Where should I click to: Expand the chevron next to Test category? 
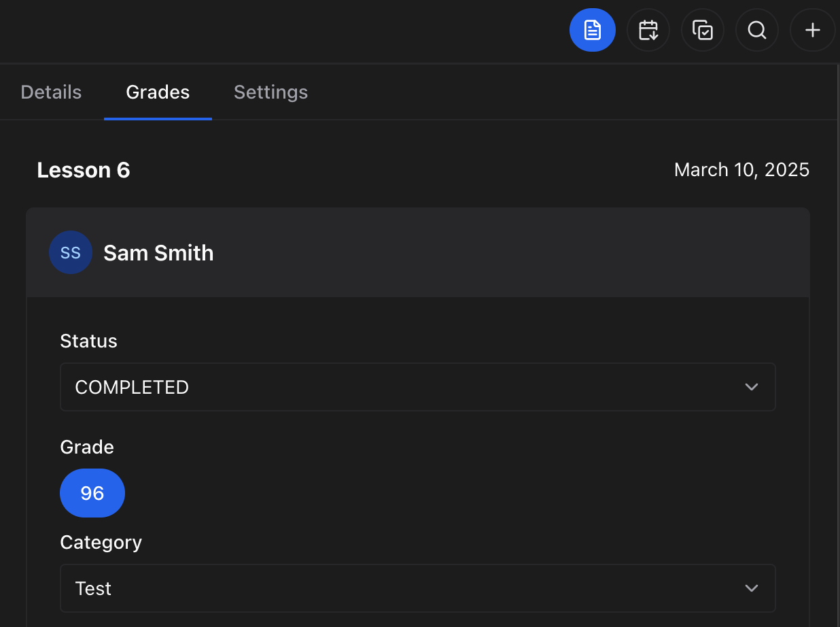pyautogui.click(x=752, y=588)
